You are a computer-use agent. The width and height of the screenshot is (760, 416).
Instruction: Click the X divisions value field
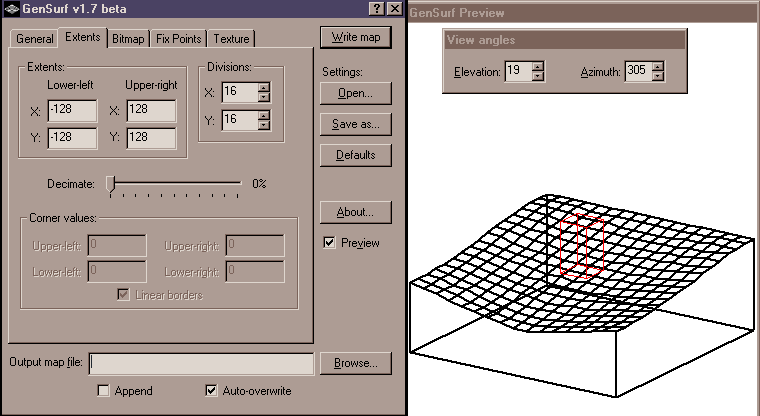[240, 92]
